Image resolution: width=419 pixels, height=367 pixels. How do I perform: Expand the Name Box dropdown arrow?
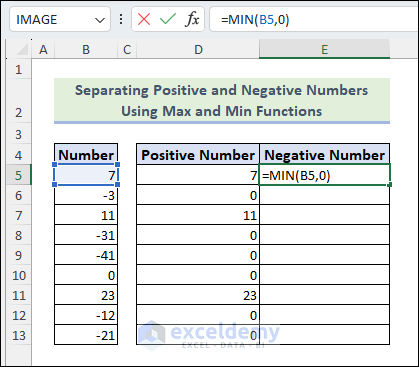tap(100, 20)
